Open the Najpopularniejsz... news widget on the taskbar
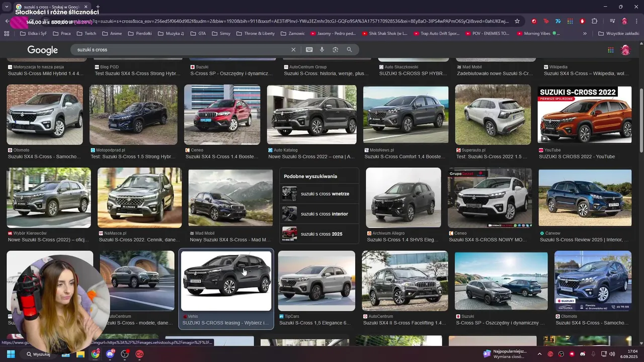Image resolution: width=644 pixels, height=362 pixels. (x=505, y=354)
